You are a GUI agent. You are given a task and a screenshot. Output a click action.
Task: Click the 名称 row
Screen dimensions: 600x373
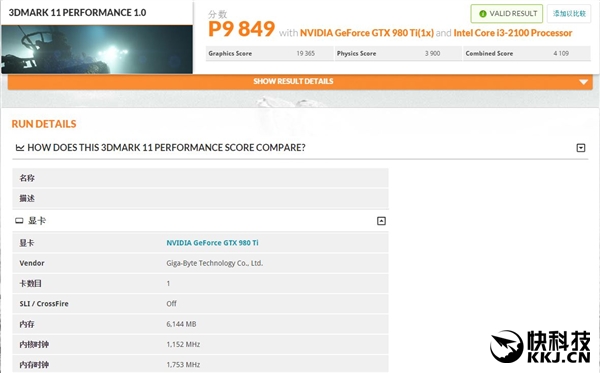[201, 178]
